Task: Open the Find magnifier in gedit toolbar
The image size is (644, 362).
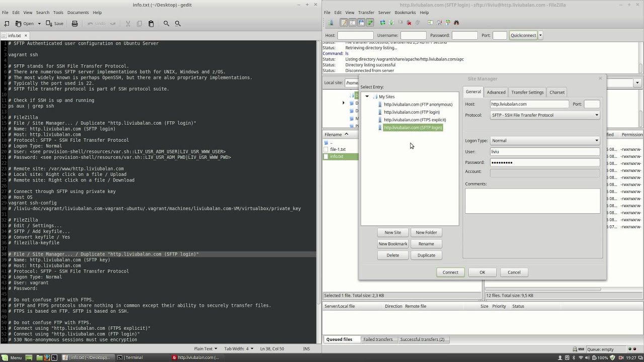Action: 167,24
